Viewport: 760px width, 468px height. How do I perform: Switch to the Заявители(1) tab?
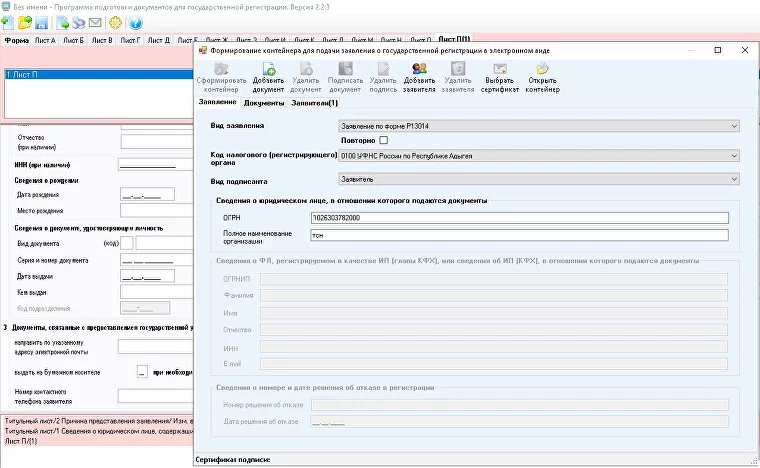click(315, 103)
